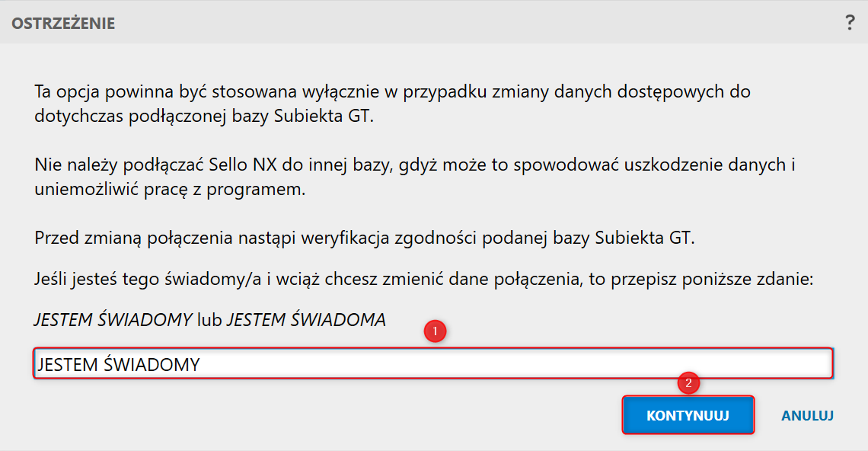Click the italic JESTEM ŚWIADOMA phrase

coord(306,320)
